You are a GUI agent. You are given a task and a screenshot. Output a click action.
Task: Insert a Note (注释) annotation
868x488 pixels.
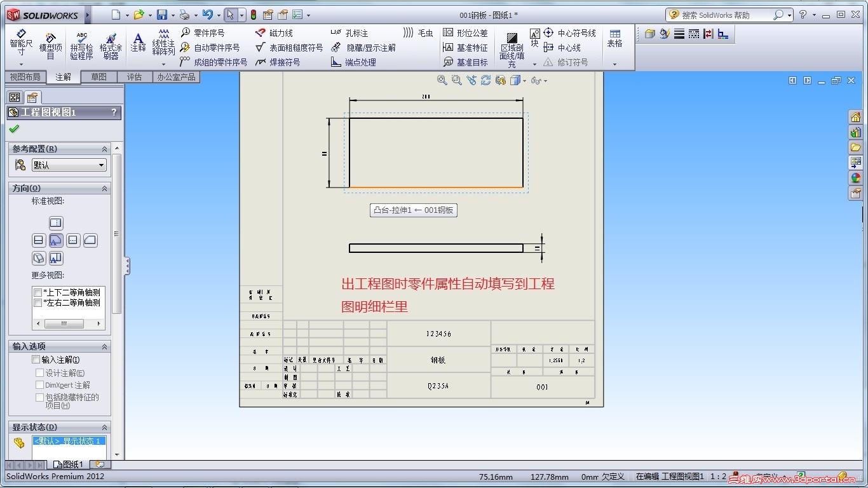point(138,43)
